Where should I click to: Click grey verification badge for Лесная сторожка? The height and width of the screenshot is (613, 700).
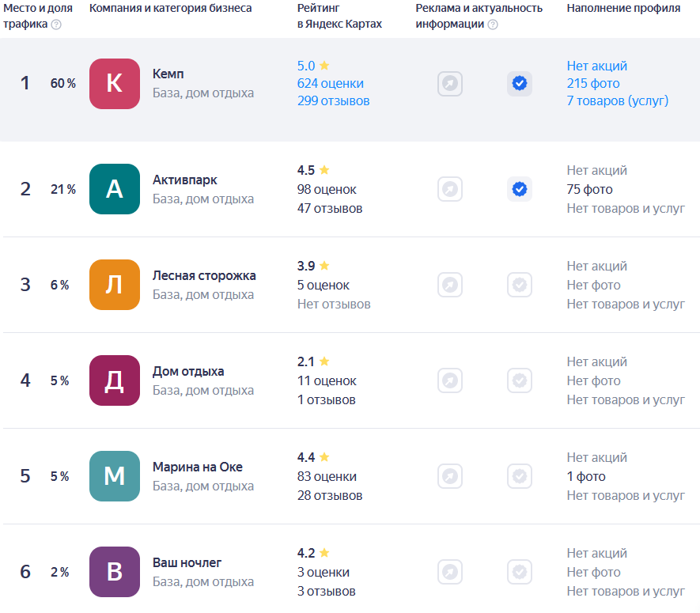tap(520, 285)
